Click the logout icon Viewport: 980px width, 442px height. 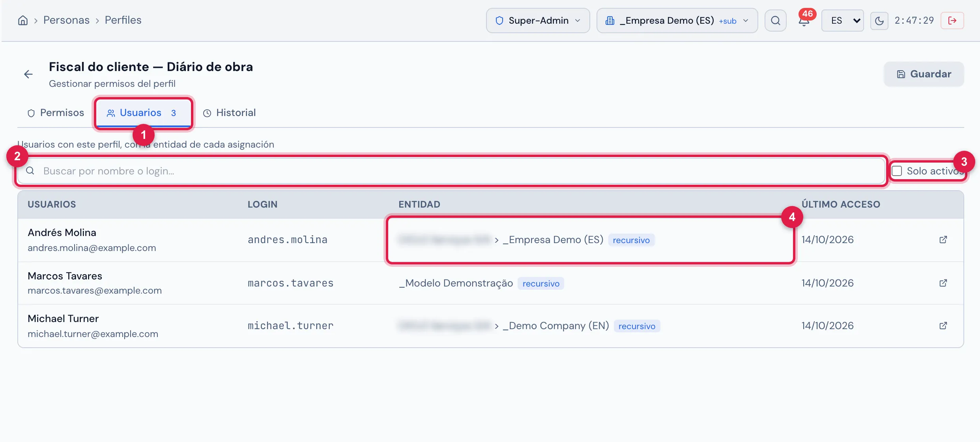952,21
